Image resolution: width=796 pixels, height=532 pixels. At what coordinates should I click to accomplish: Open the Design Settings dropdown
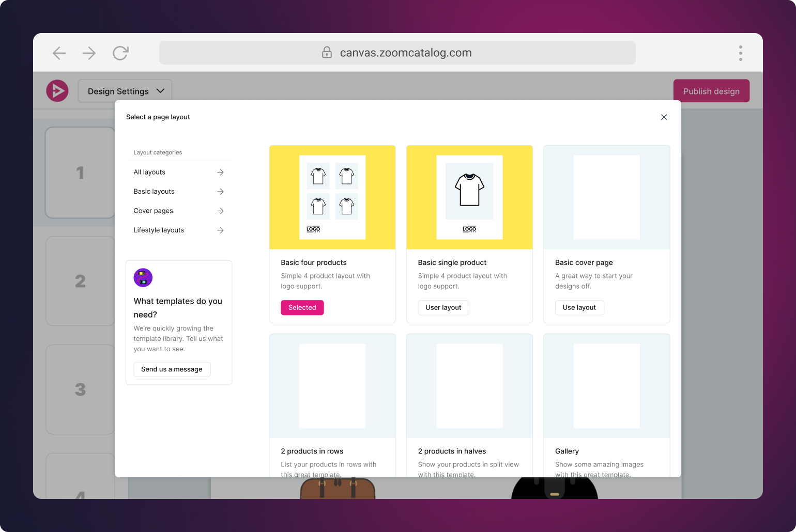[x=125, y=91]
